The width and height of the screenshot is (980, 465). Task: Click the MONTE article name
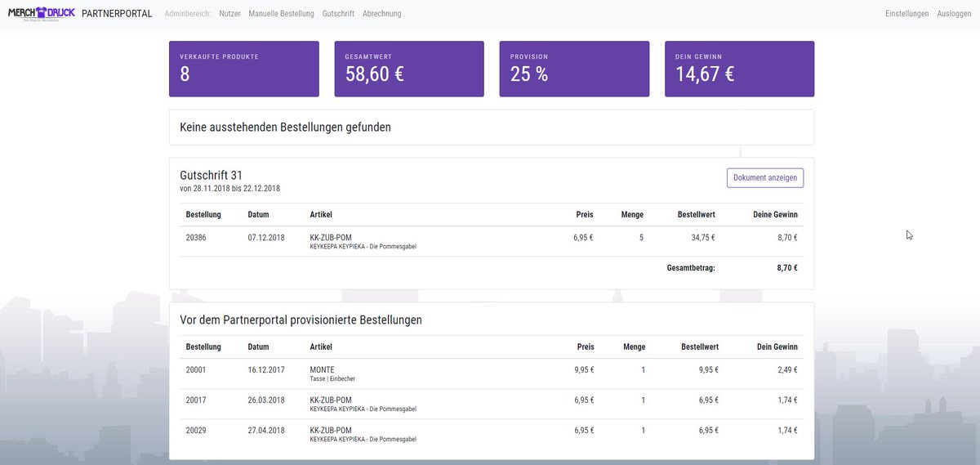[323, 370]
